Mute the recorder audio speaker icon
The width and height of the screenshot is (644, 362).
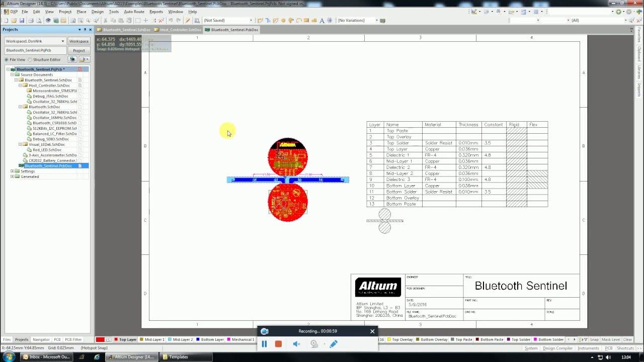click(x=296, y=344)
